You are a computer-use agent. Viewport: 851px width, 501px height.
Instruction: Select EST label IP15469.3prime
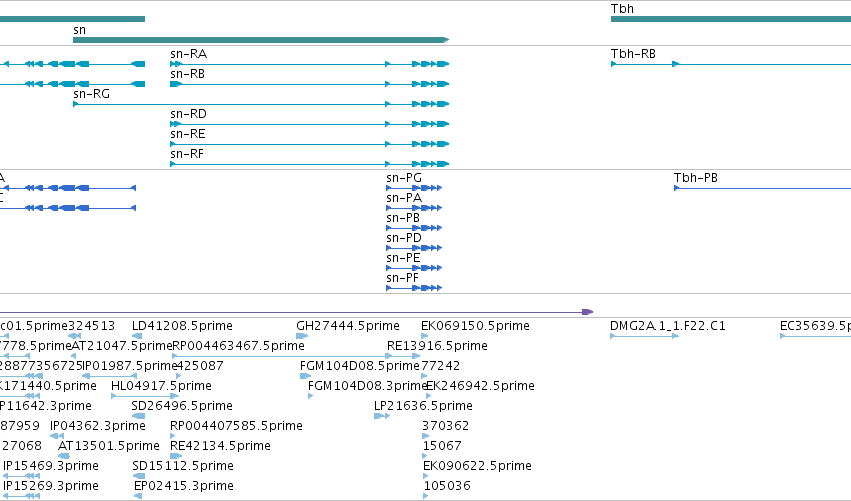(51, 466)
